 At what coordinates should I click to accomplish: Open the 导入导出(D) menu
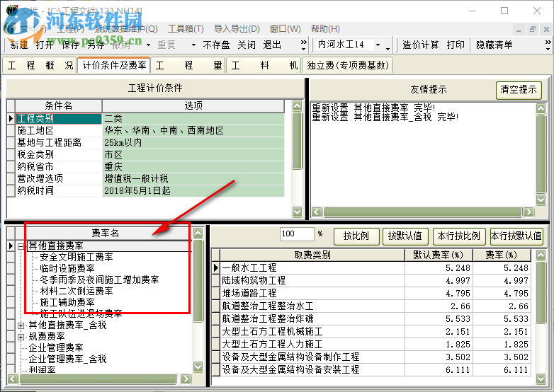click(x=237, y=28)
